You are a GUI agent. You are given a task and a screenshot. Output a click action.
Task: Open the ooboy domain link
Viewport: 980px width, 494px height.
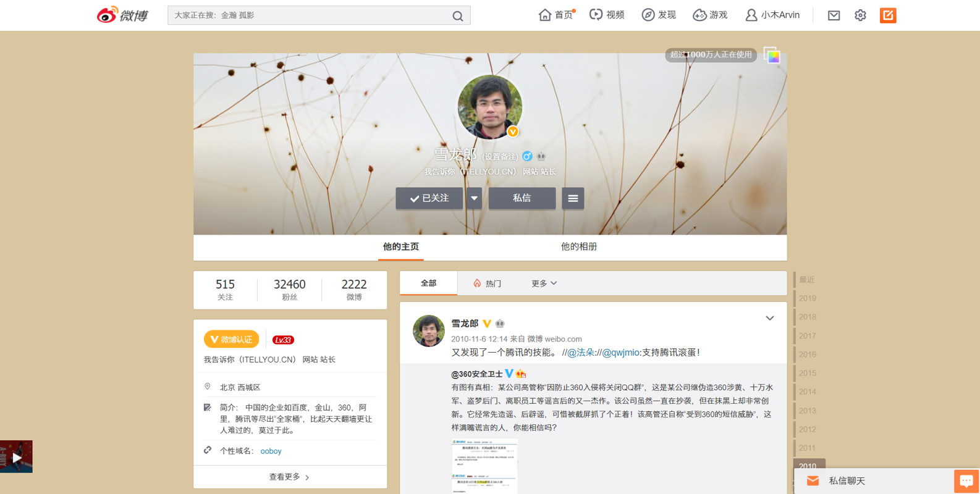tap(271, 451)
